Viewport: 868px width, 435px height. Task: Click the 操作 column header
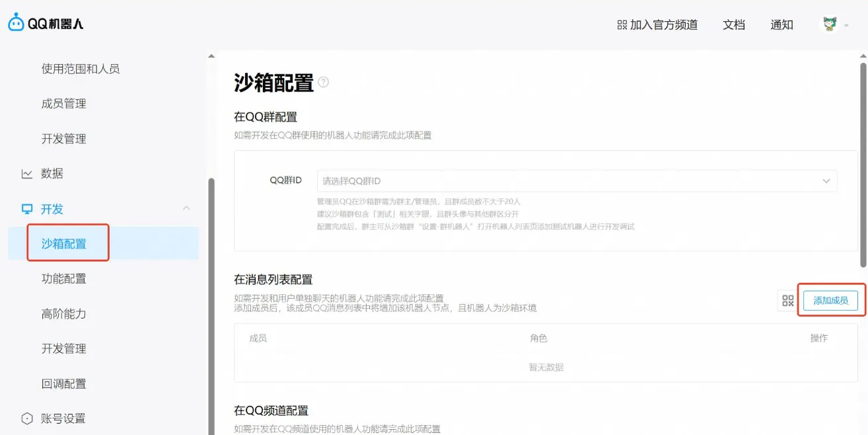819,338
